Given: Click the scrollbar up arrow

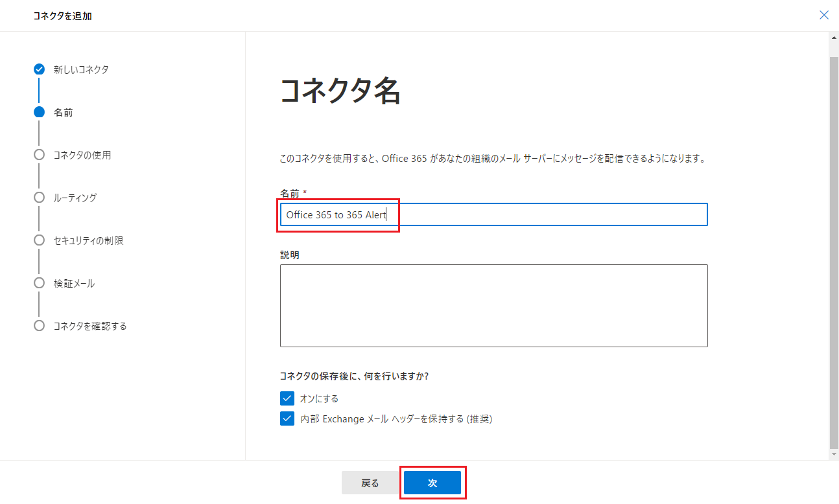Looking at the screenshot, I should coord(834,37).
